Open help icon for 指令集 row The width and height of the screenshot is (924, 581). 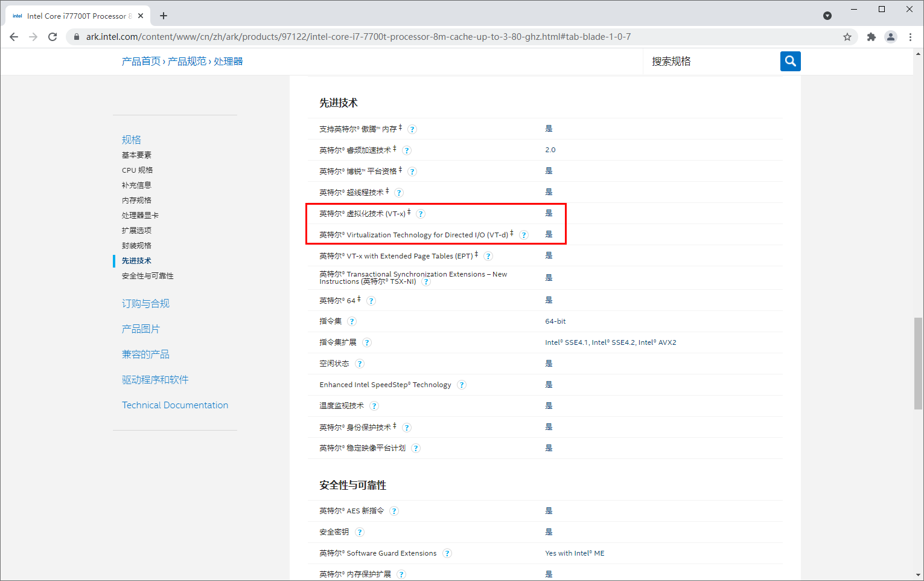click(352, 321)
